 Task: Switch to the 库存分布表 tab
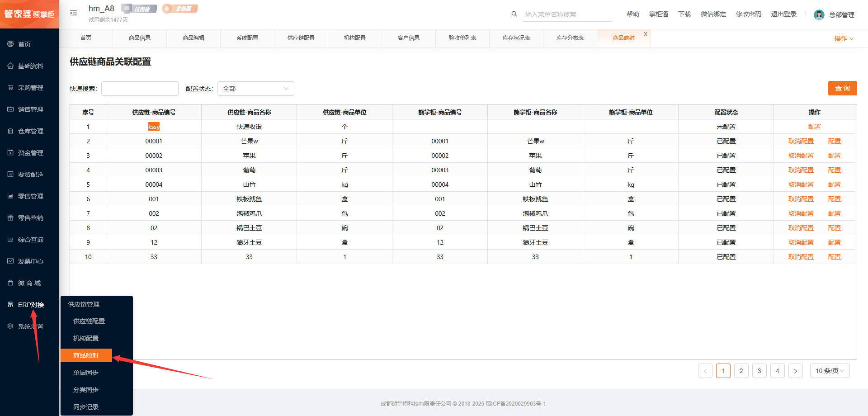570,38
